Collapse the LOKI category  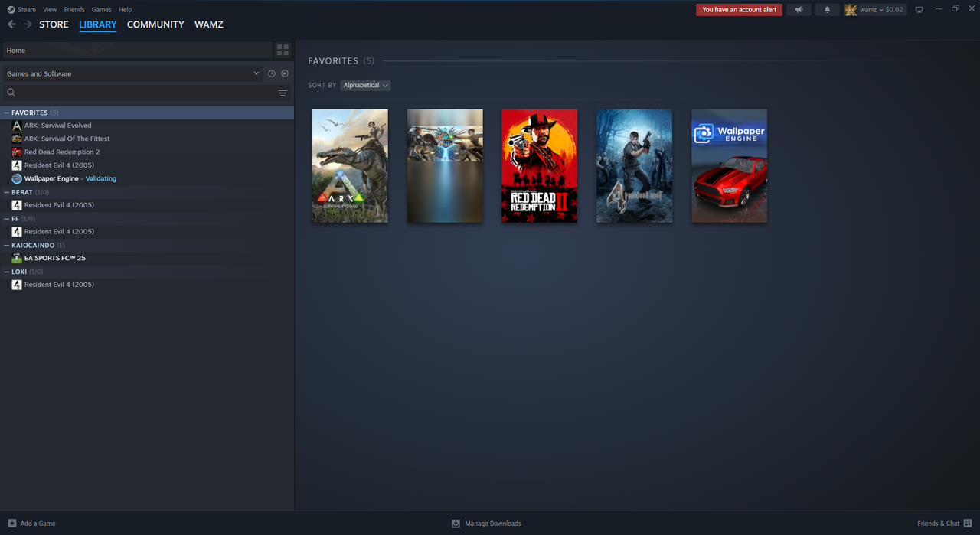tap(7, 272)
